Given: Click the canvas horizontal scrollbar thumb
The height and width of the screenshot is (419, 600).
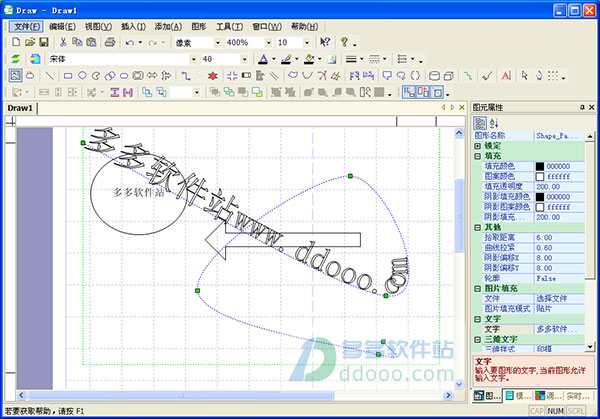Looking at the screenshot, I should click(181, 395).
